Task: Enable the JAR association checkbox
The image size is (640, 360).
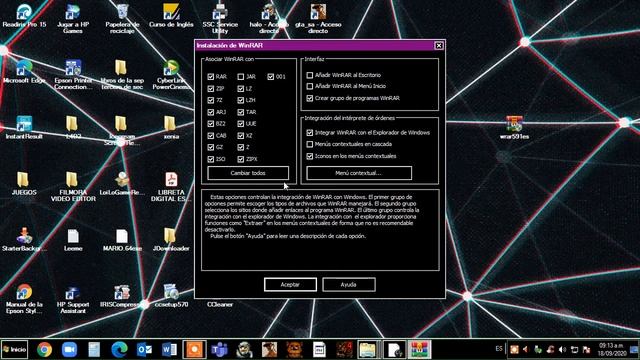Action: 240,77
